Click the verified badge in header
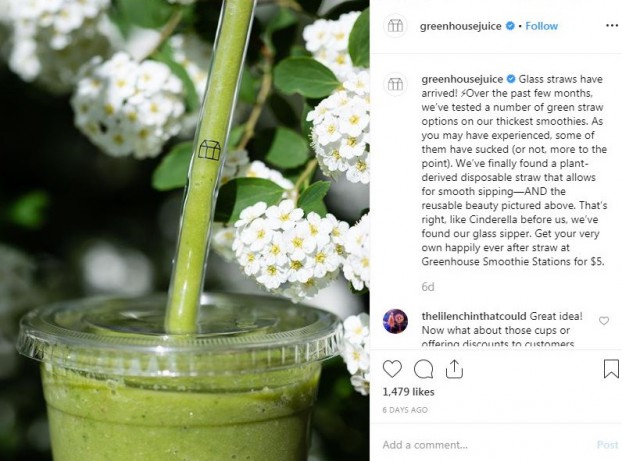This screenshot has height=461, width=622. tap(510, 26)
